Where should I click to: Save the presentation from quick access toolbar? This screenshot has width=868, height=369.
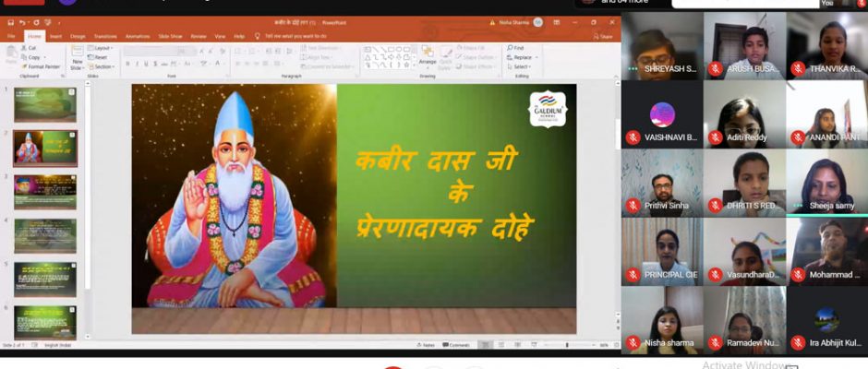click(11, 23)
